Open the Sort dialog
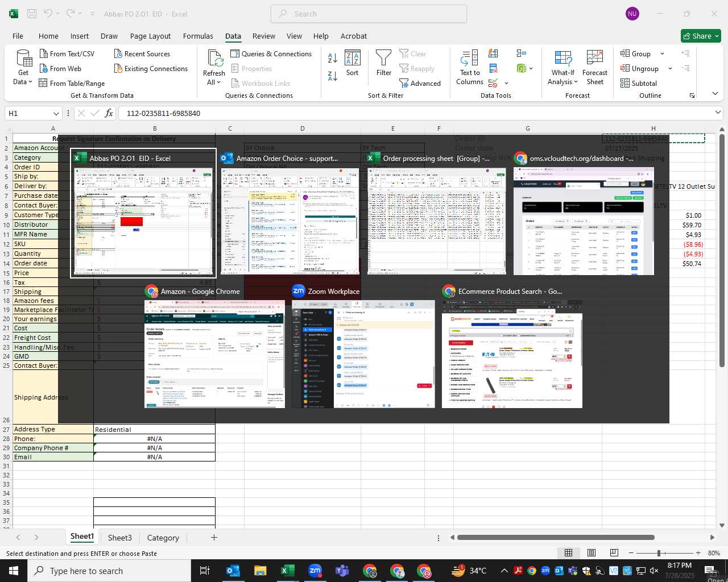 (353, 63)
